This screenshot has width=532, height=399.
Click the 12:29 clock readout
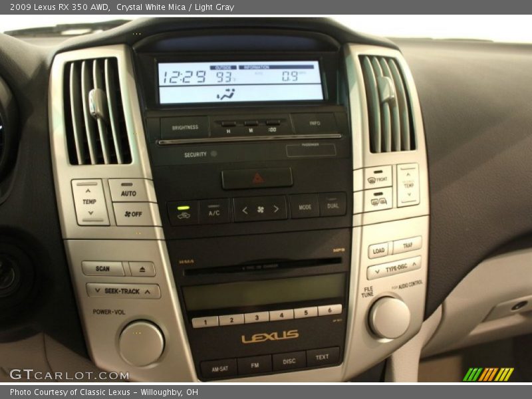[x=184, y=77]
